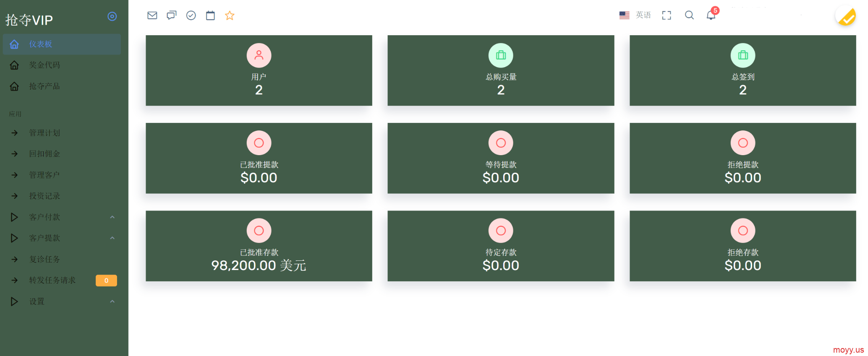This screenshot has height=356, width=868.
Task: Open notifications bell with badge 5
Action: tap(711, 15)
